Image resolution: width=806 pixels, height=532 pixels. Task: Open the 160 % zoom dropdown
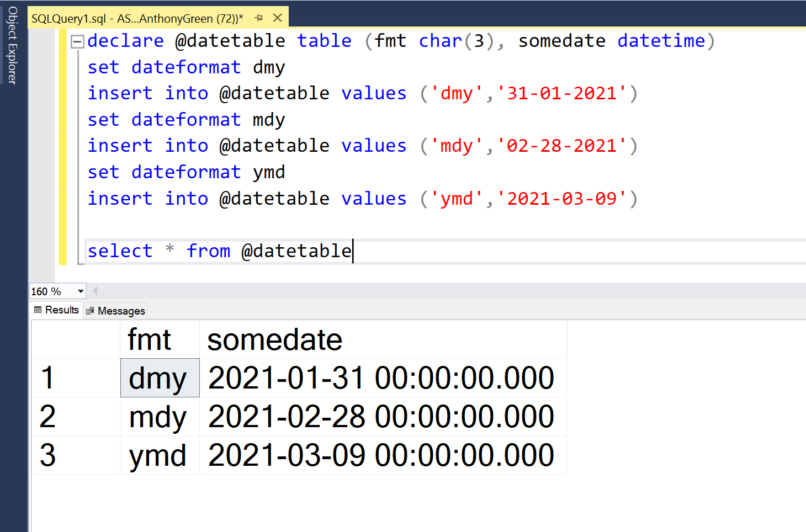pyautogui.click(x=81, y=291)
